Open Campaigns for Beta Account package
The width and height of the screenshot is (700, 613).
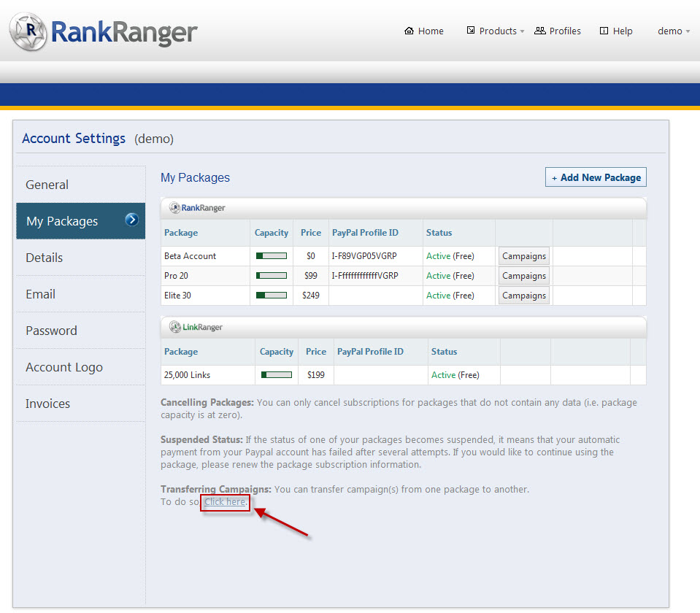tap(523, 256)
